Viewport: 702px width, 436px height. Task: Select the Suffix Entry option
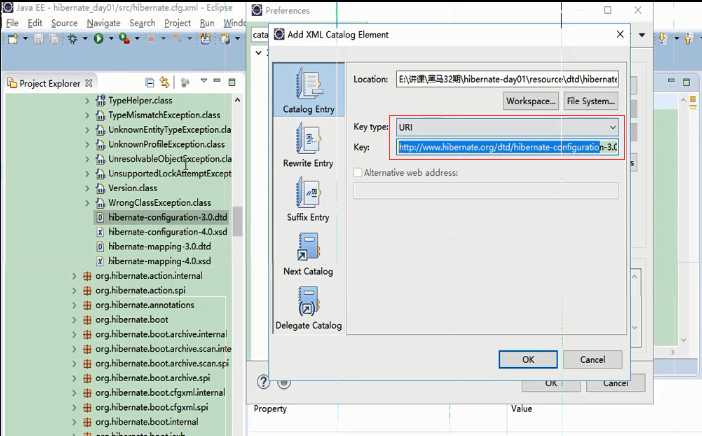click(308, 199)
